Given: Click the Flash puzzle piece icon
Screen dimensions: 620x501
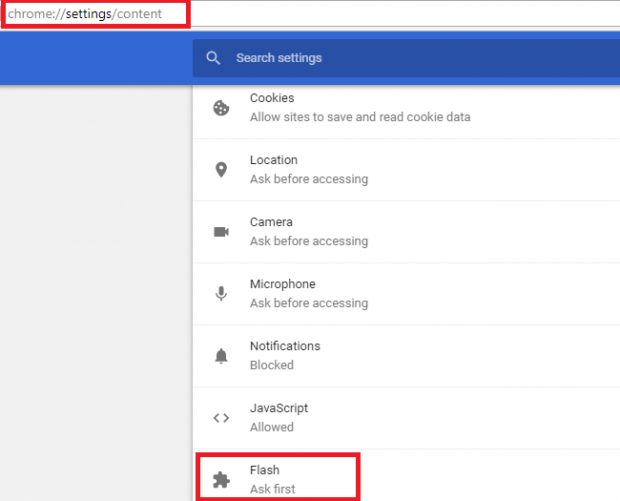Looking at the screenshot, I should pyautogui.click(x=221, y=480).
